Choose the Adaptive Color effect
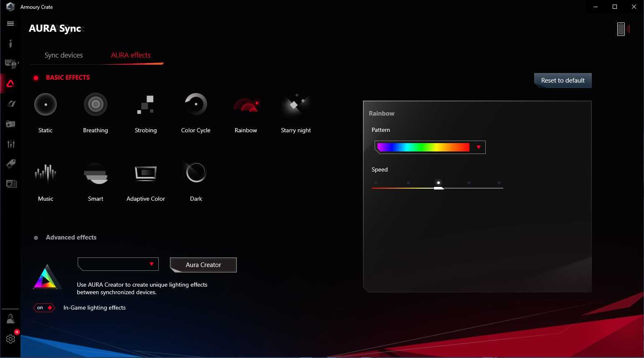The width and height of the screenshot is (644, 358). [x=145, y=173]
